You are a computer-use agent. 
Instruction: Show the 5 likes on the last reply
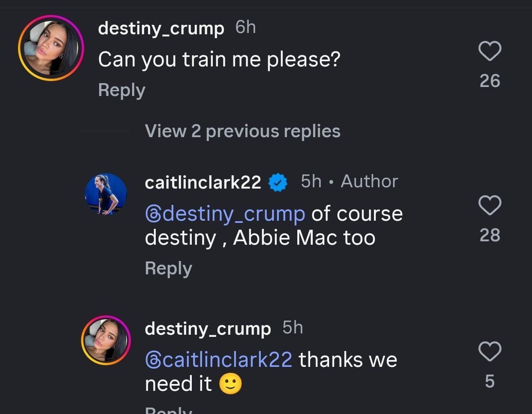[x=490, y=381]
